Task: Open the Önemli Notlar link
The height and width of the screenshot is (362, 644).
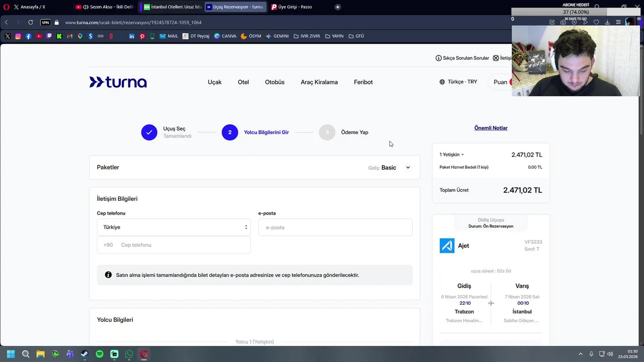Action: [491, 128]
